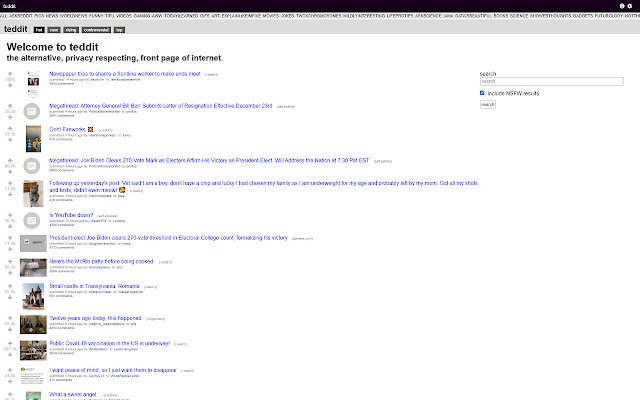The height and width of the screenshot is (400, 640).
Task: Open WORLDNEWS in the subreddit bar
Action: (73, 16)
